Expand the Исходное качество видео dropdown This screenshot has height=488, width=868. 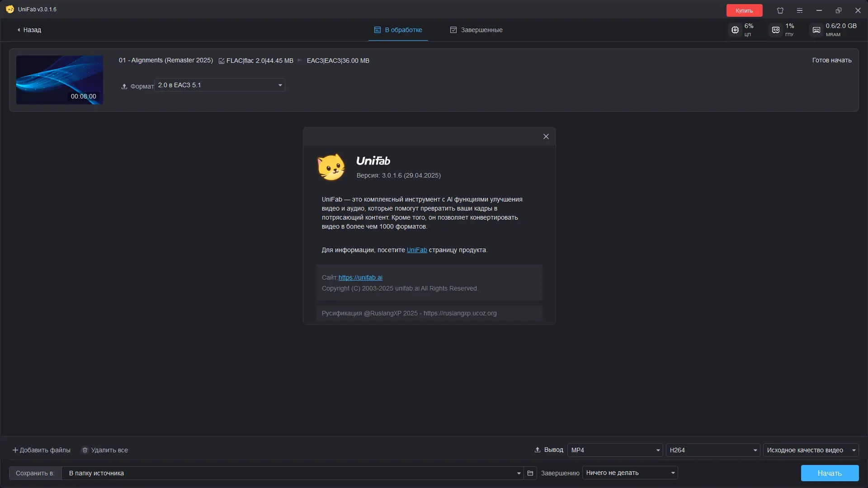[811, 450]
